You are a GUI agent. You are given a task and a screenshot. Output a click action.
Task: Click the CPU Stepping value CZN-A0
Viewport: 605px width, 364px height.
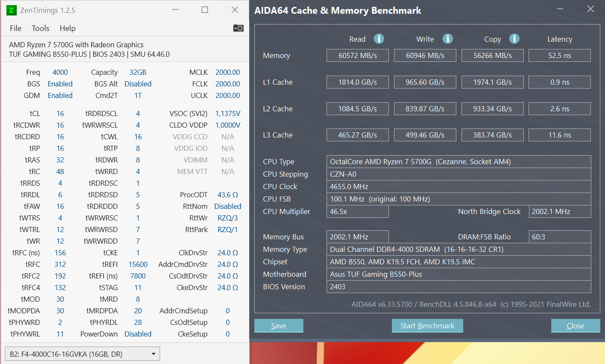(x=459, y=174)
